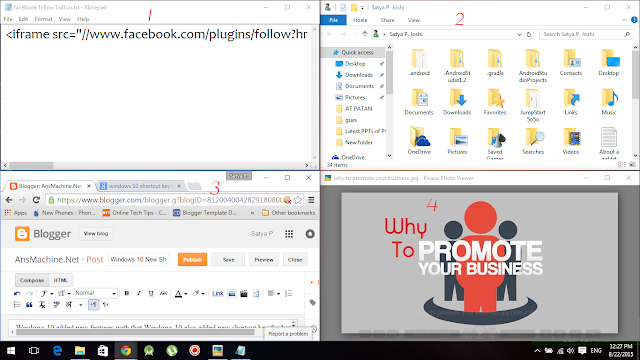
Task: Open Hindi transliteration language dropdown arrow
Action: click(x=80, y=305)
